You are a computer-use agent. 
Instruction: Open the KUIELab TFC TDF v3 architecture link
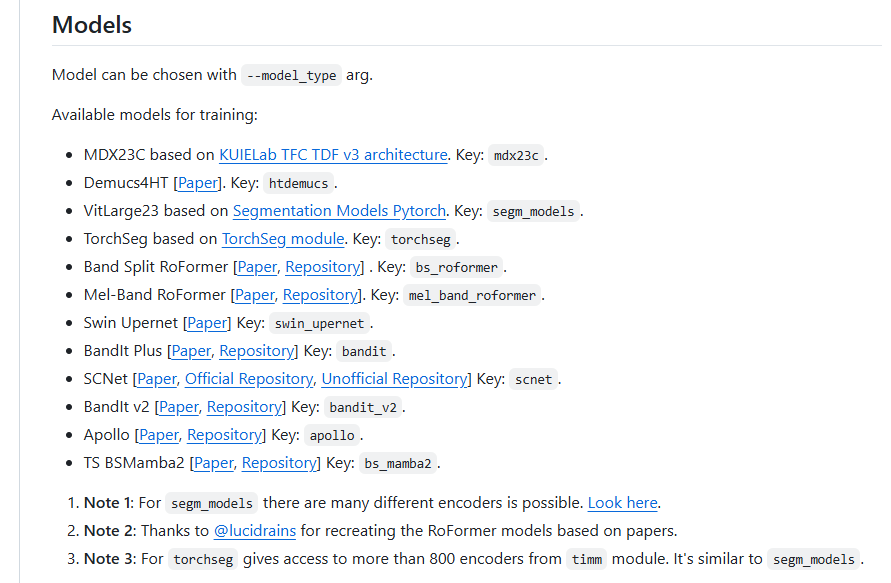pos(333,155)
